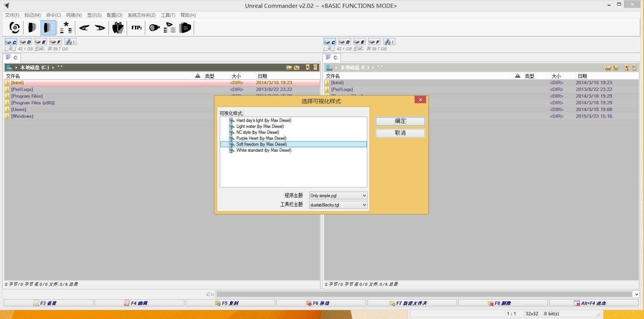The height and width of the screenshot is (319, 644).
Task: Switch left panel to drive F
Action: (x=55, y=42)
